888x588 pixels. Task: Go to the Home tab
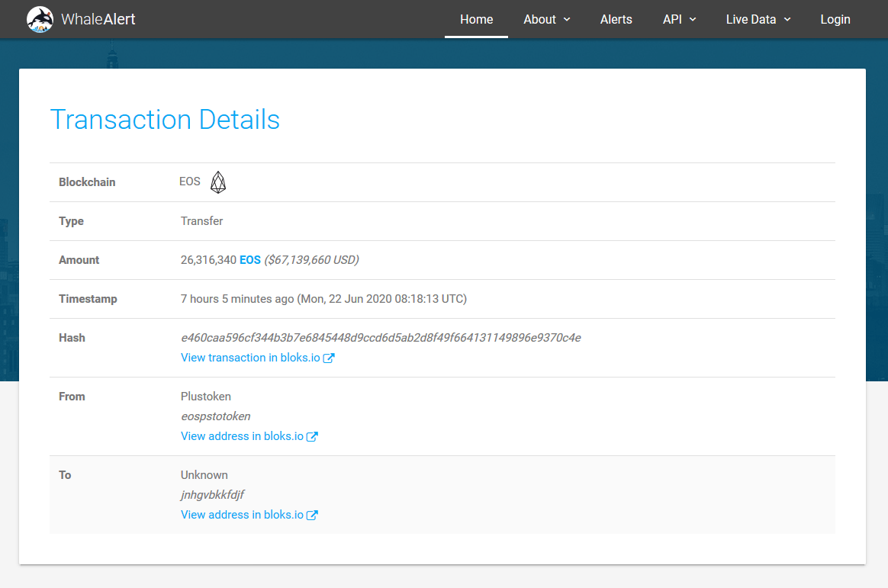tap(476, 19)
